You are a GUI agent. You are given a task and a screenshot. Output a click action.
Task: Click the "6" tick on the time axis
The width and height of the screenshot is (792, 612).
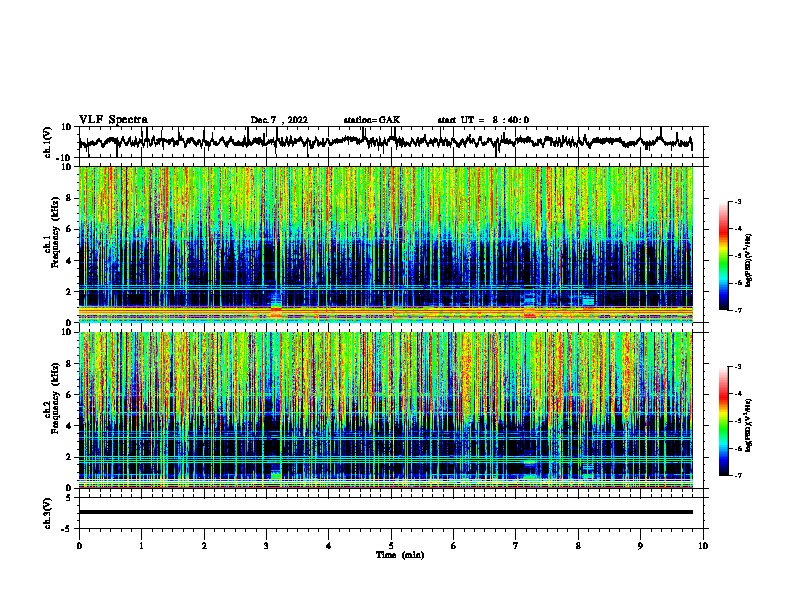pos(454,546)
